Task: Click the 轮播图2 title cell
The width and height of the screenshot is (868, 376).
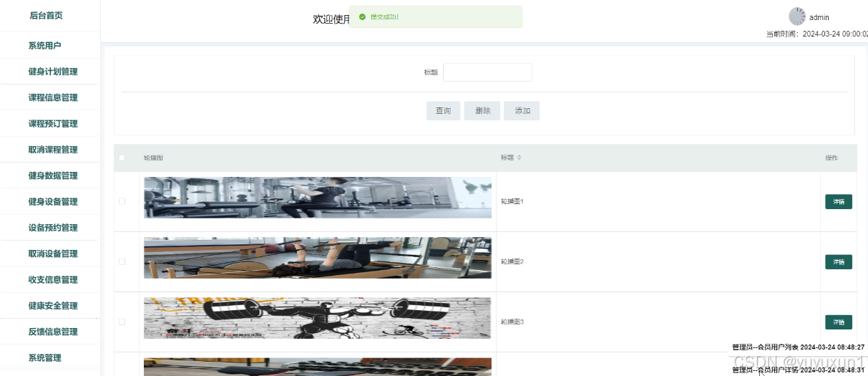Action: tap(512, 262)
